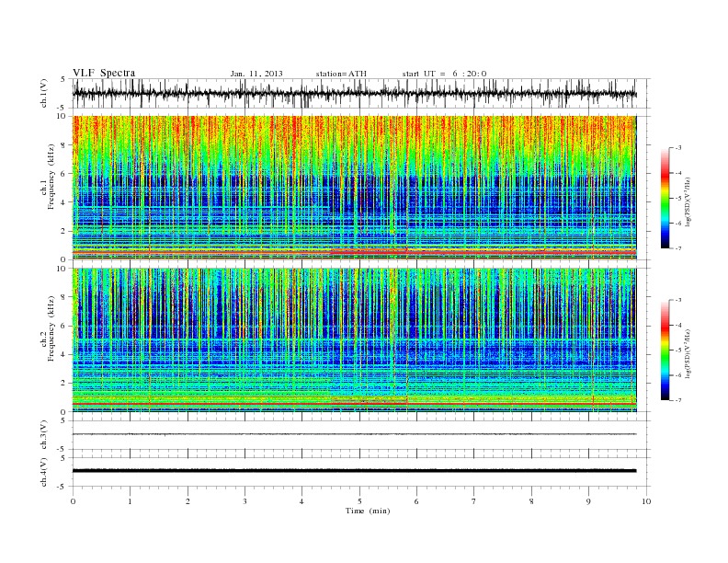Click the "station=ATH" label
The width and height of the screenshot is (728, 563).
tap(341, 74)
